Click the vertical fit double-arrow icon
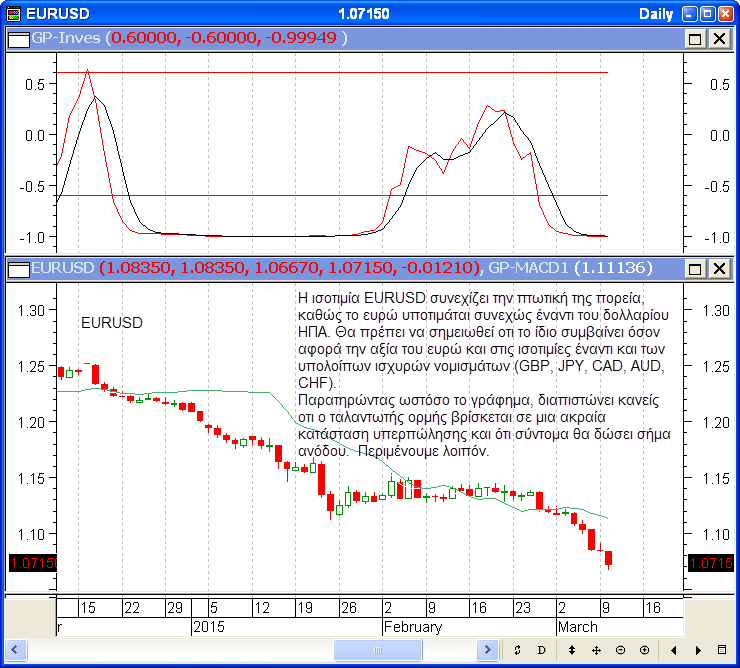Screen dimensions: 740x668 (x=572, y=650)
